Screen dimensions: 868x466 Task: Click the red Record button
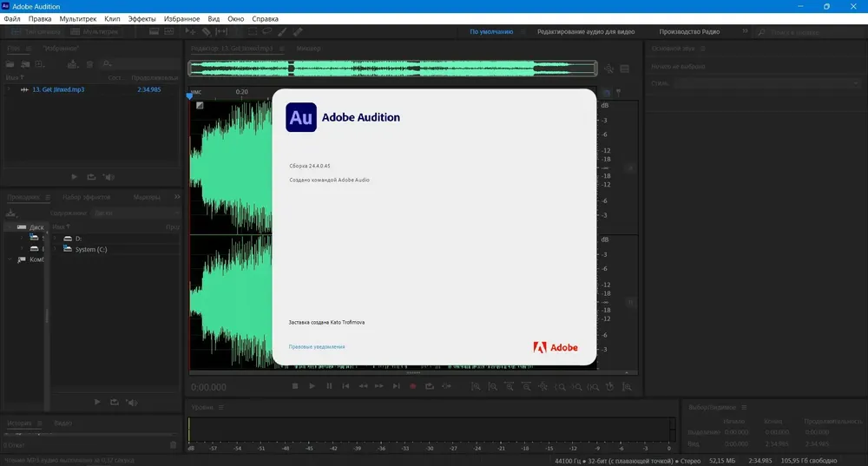coord(412,386)
